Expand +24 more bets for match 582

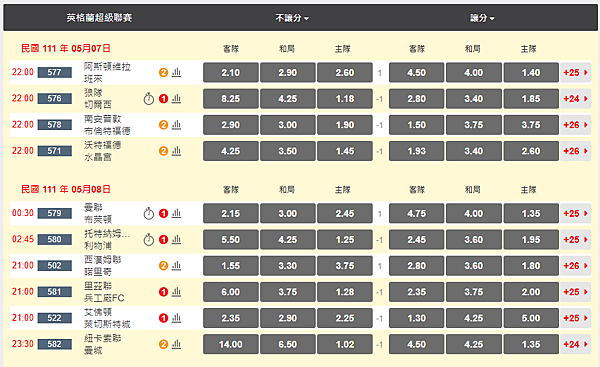tap(576, 344)
